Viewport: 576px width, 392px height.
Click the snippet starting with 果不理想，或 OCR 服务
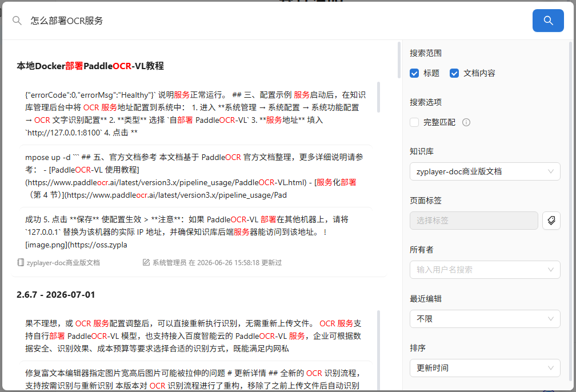(x=195, y=336)
